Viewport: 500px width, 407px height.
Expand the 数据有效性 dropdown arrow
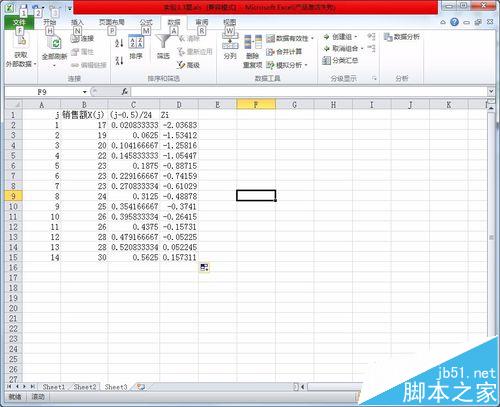(x=312, y=39)
